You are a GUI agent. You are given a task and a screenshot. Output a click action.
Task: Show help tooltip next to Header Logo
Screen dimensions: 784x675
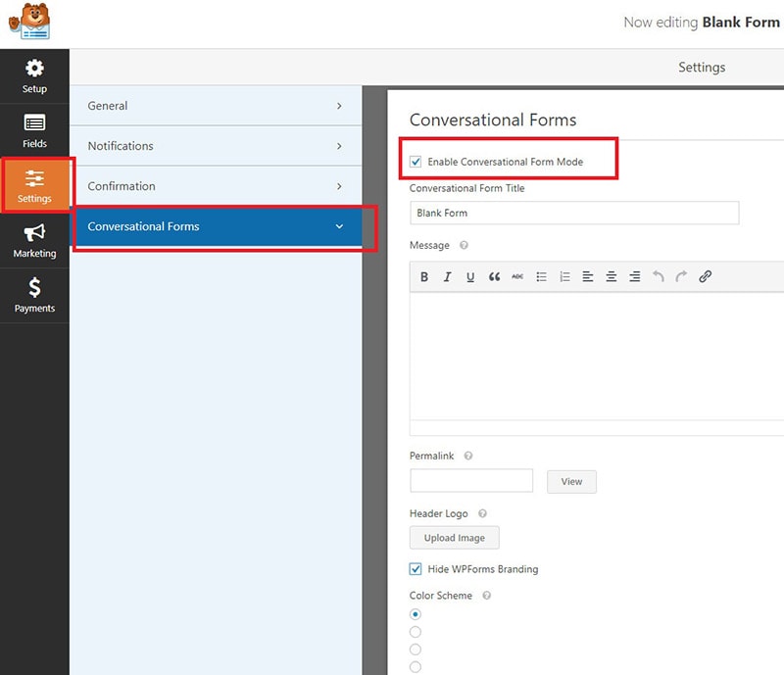coord(482,513)
